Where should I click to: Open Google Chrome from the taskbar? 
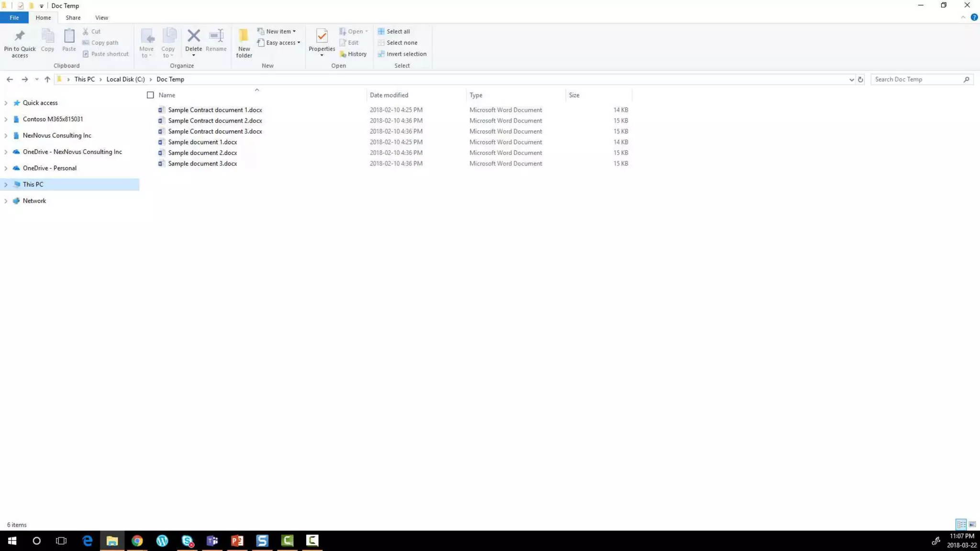tap(137, 540)
